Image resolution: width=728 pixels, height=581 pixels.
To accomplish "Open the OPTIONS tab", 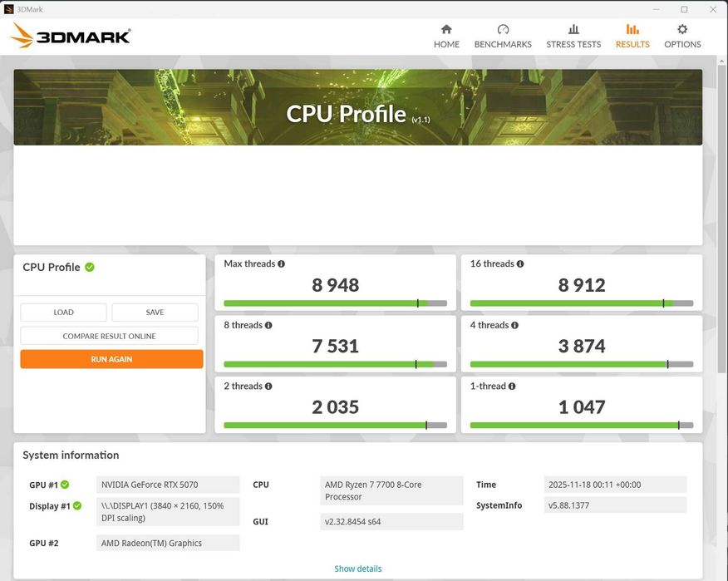I will tap(682, 37).
